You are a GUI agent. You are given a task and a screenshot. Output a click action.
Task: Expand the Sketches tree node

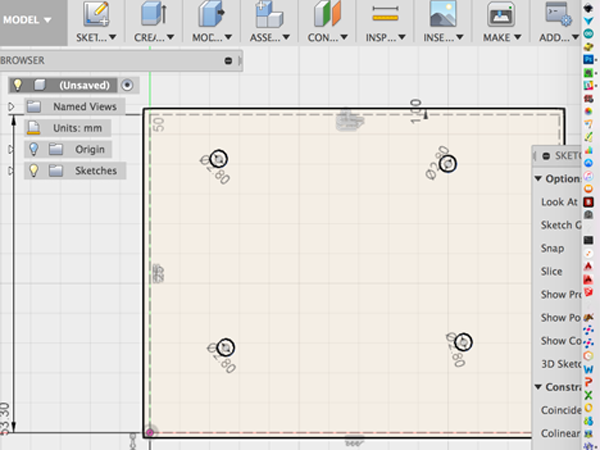tap(11, 171)
